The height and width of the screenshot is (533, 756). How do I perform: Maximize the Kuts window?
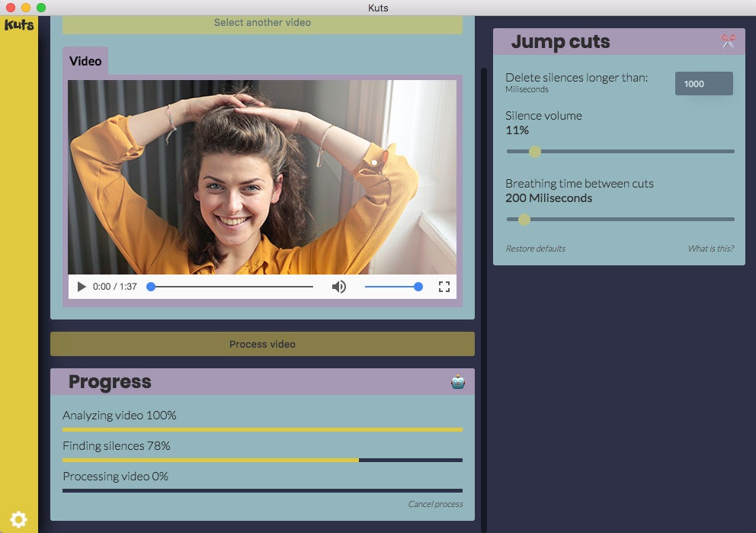pyautogui.click(x=41, y=7)
